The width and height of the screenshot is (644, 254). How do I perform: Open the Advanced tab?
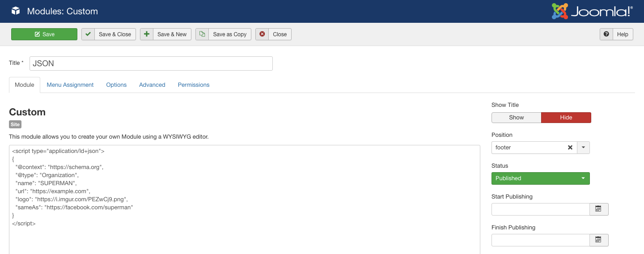pyautogui.click(x=152, y=85)
